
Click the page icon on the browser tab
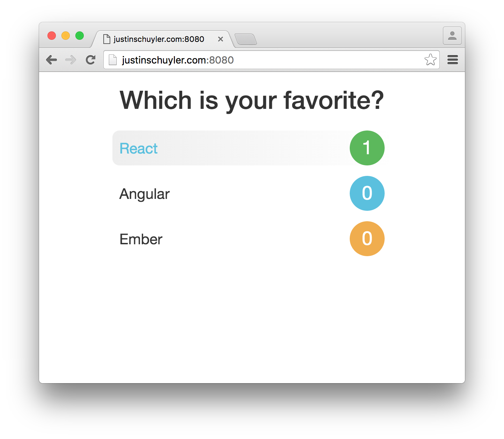click(x=106, y=39)
